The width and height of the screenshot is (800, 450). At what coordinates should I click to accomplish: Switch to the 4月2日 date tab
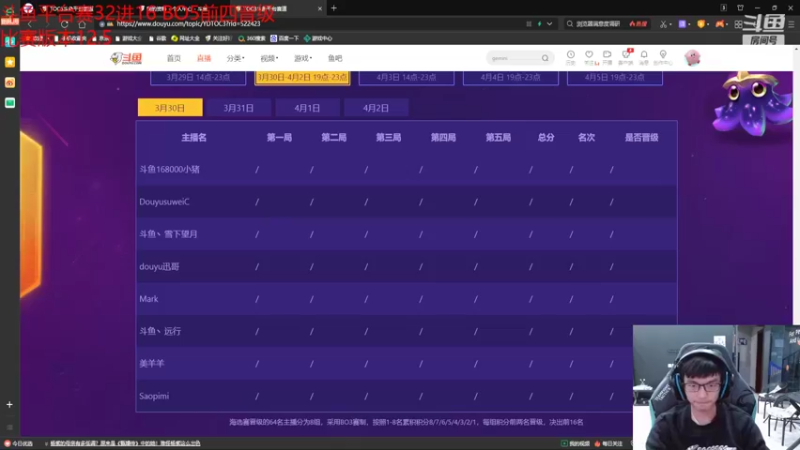click(x=376, y=108)
